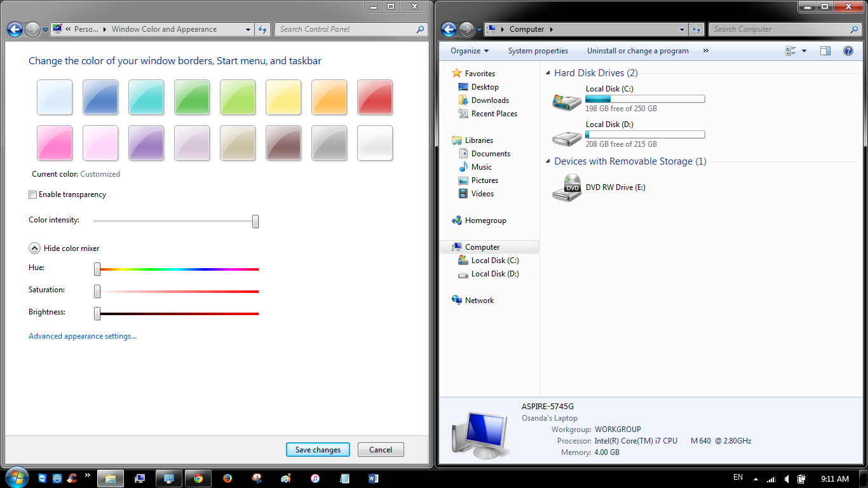Open address bar dropdown in Window Color window
This screenshot has height=488, width=868.
coord(248,29)
